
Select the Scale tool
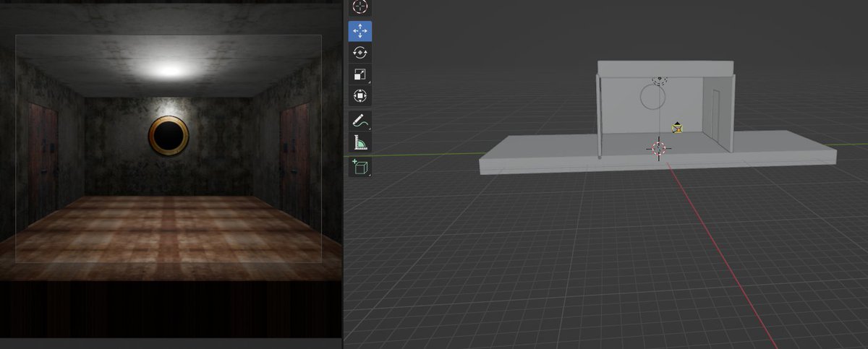[x=359, y=74]
